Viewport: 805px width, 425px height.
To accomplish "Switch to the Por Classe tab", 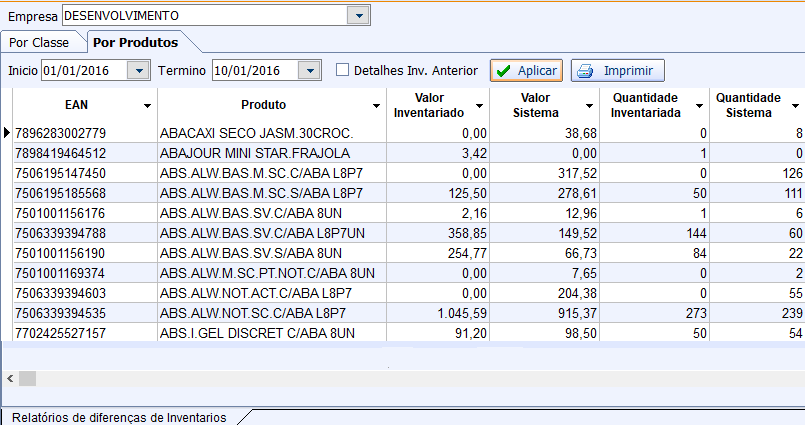I will point(39,43).
